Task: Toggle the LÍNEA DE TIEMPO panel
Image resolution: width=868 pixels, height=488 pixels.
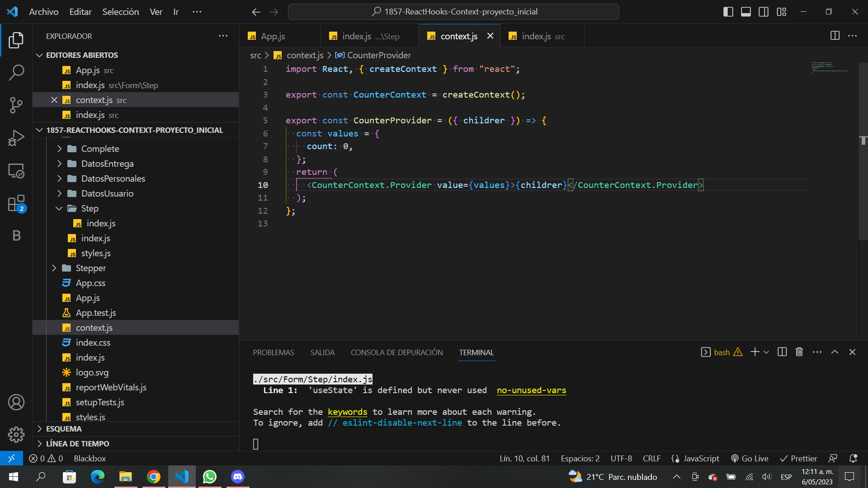Action: (x=78, y=443)
